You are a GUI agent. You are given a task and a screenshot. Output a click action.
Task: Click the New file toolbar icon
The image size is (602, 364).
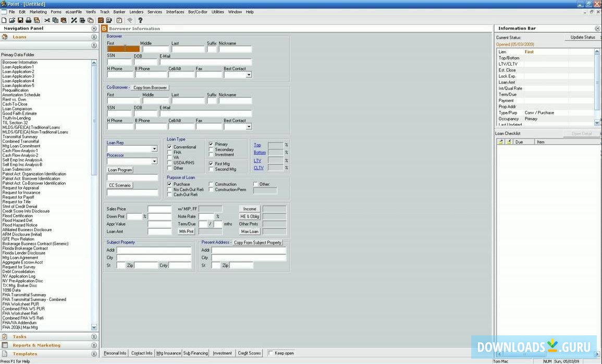pyautogui.click(x=4, y=20)
